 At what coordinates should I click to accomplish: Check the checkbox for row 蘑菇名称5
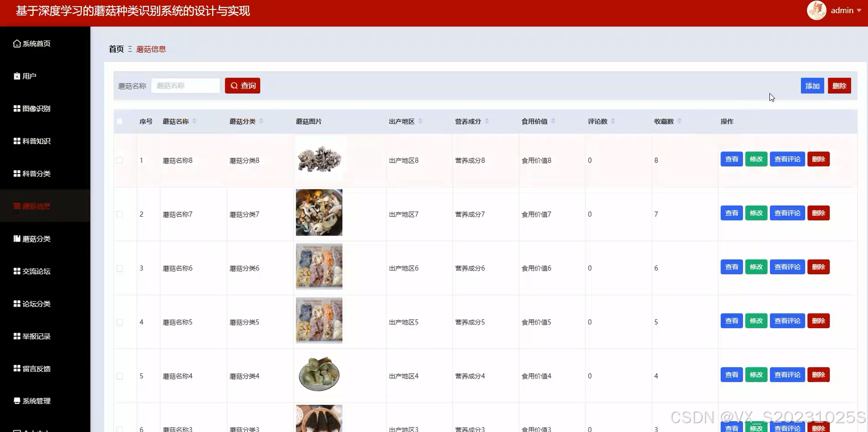pyautogui.click(x=119, y=322)
